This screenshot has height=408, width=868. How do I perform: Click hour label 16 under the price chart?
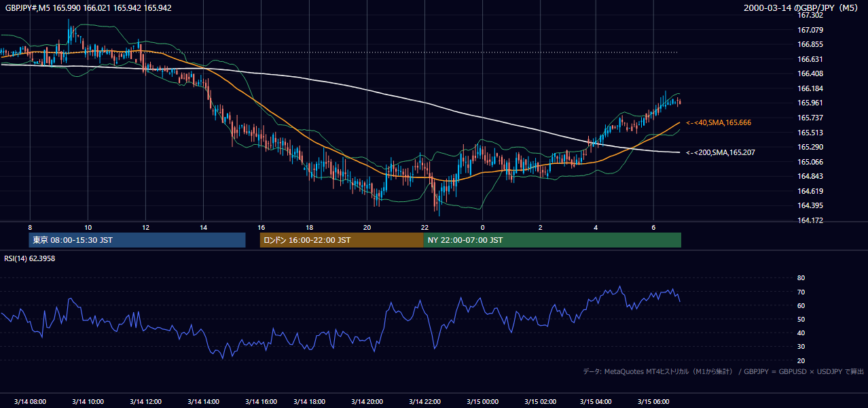pyautogui.click(x=261, y=227)
